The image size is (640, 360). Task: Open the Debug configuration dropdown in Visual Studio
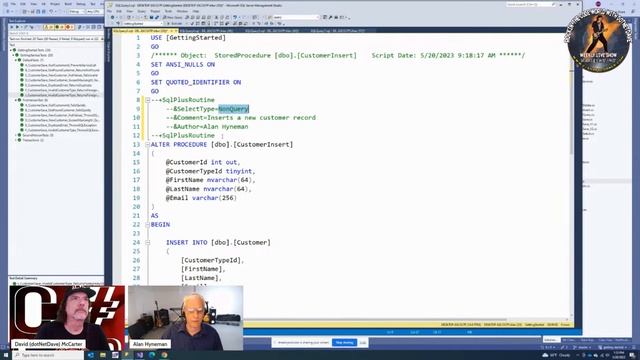tap(76, 11)
